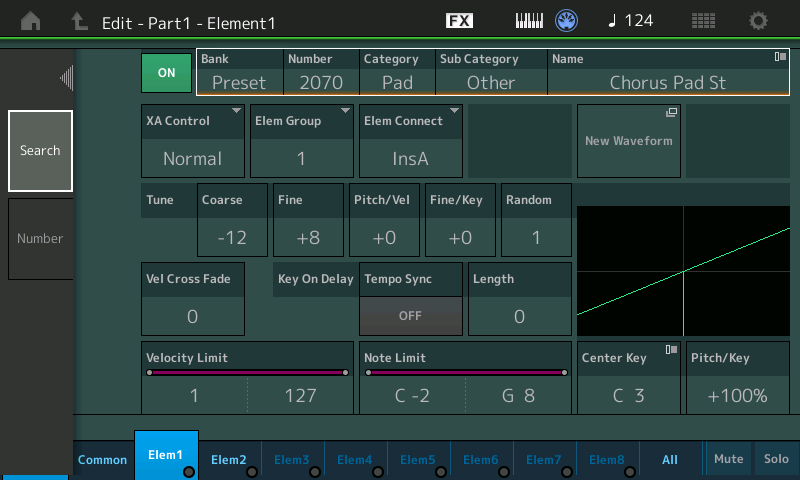The image size is (800, 480).
Task: Click the waveform Search button
Action: click(x=40, y=151)
